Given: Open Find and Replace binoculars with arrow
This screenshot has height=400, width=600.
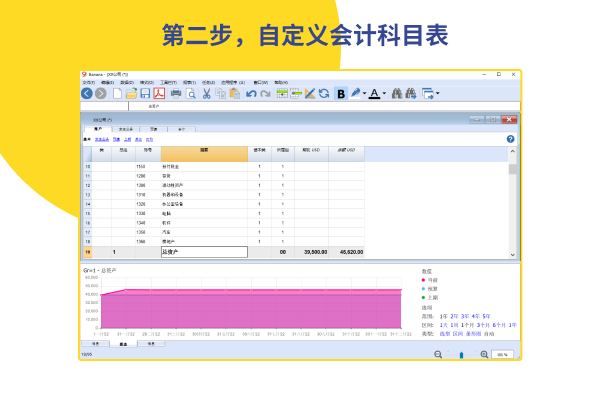Looking at the screenshot, I should click(411, 93).
